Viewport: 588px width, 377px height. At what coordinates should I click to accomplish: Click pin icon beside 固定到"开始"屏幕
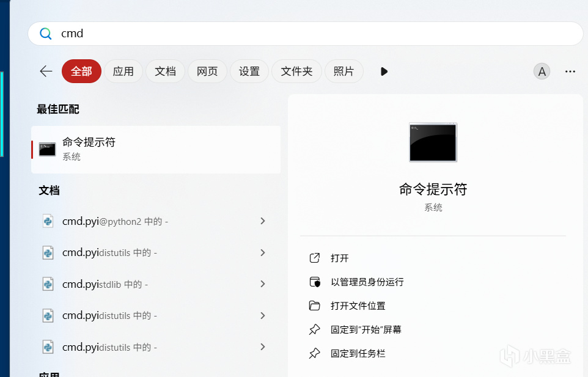pos(314,329)
